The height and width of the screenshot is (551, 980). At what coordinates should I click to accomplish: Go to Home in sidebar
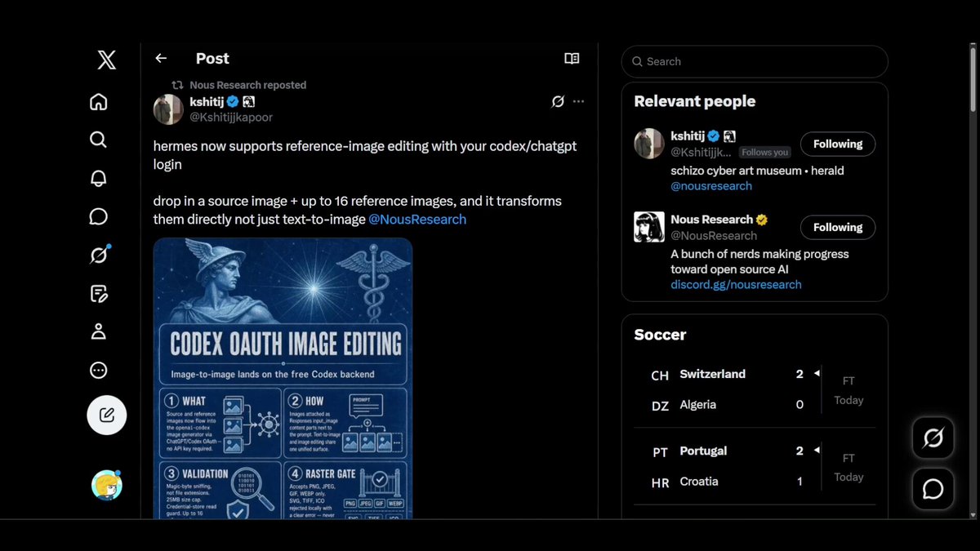point(99,102)
